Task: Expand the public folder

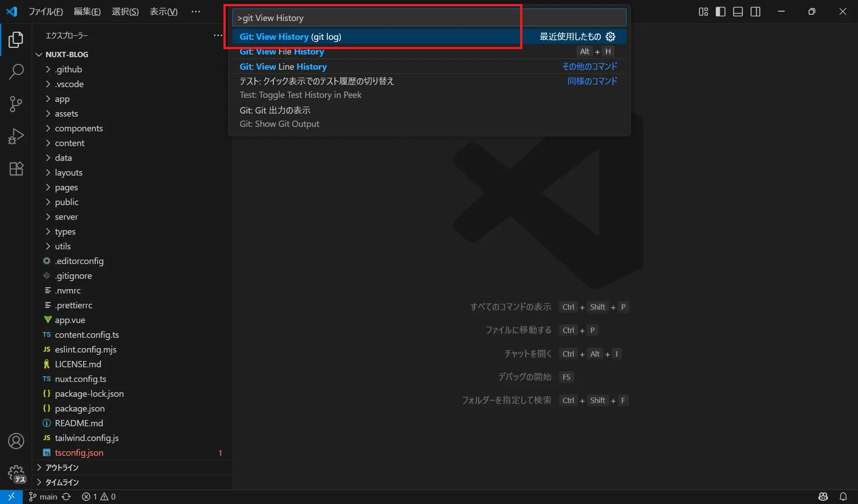Action: point(132,202)
